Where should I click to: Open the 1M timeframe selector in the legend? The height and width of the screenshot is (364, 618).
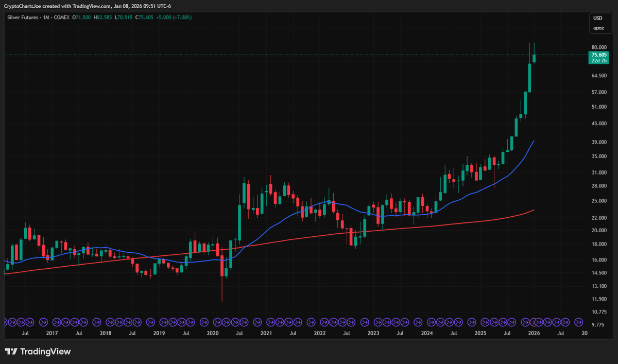click(47, 17)
